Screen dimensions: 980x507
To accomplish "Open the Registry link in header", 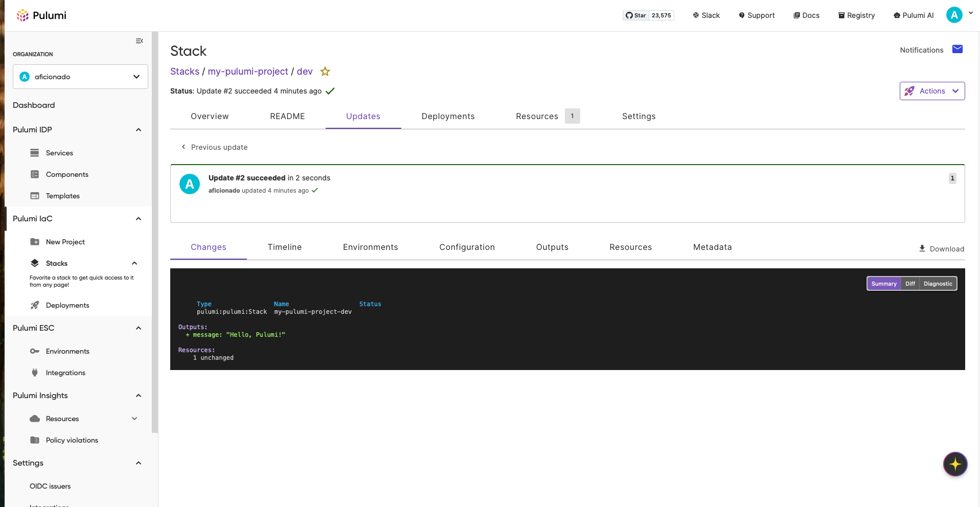I will tap(856, 15).
